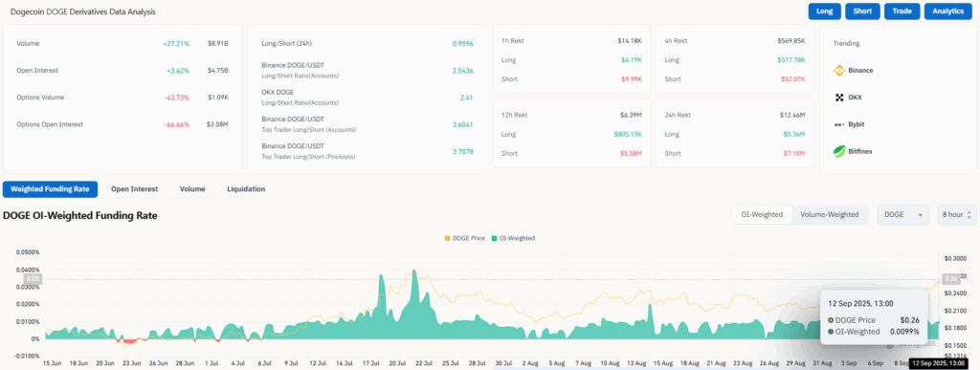
Task: Click the Trade button
Action: [902, 11]
